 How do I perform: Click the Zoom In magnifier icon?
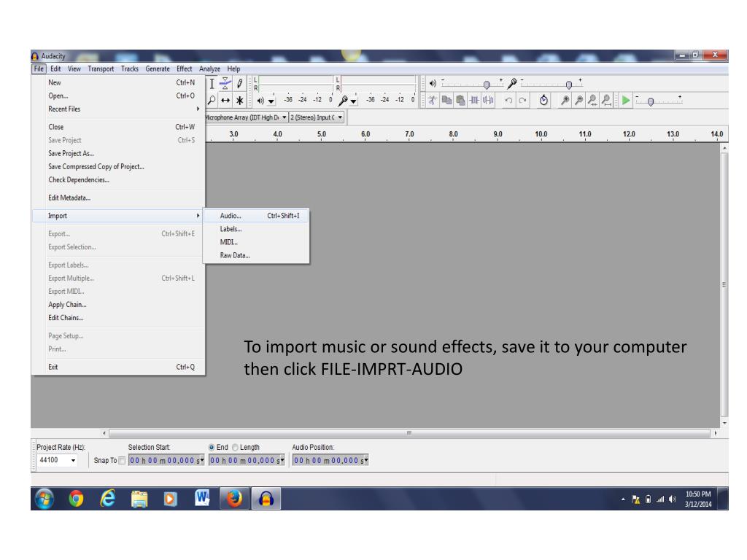[565, 100]
